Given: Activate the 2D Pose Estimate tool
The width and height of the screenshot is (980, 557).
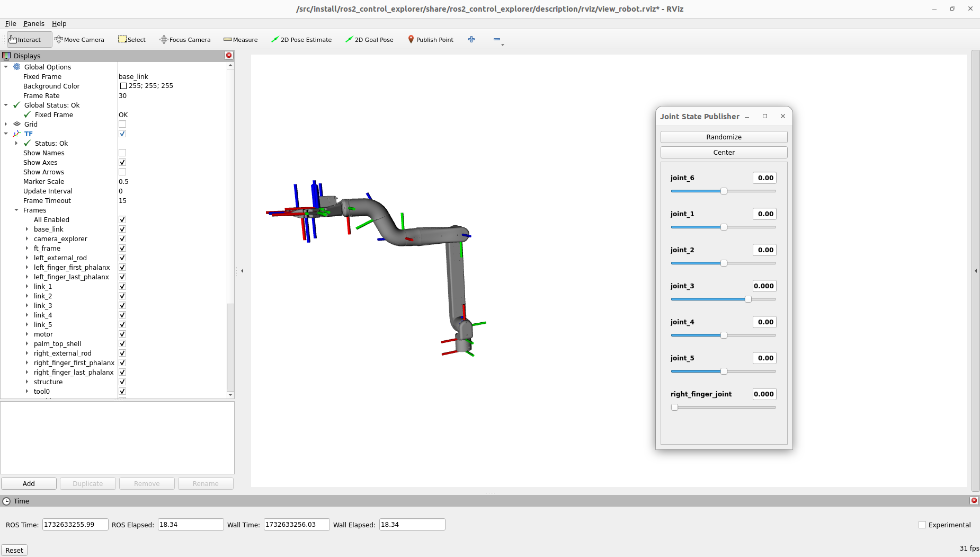Looking at the screenshot, I should tap(301, 40).
